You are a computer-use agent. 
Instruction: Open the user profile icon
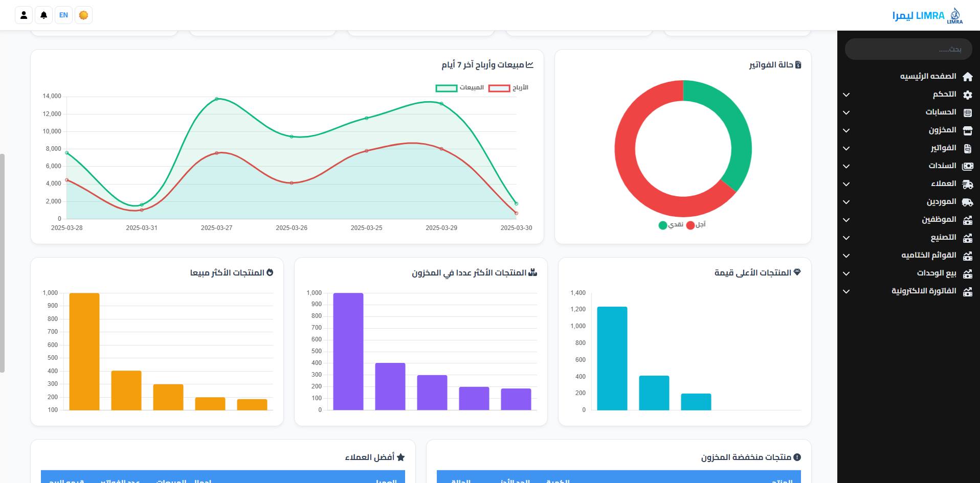point(24,15)
